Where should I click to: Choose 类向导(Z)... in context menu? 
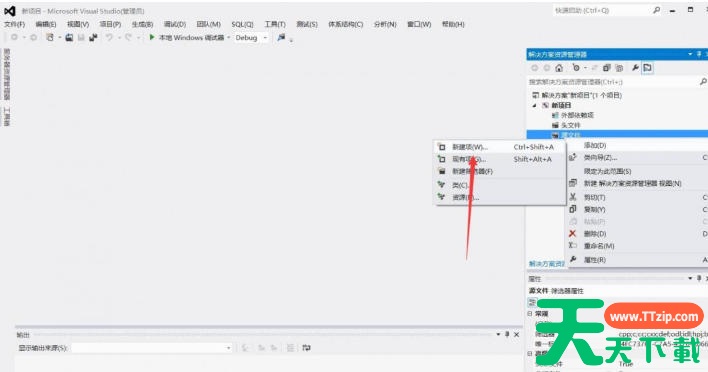tap(638, 158)
